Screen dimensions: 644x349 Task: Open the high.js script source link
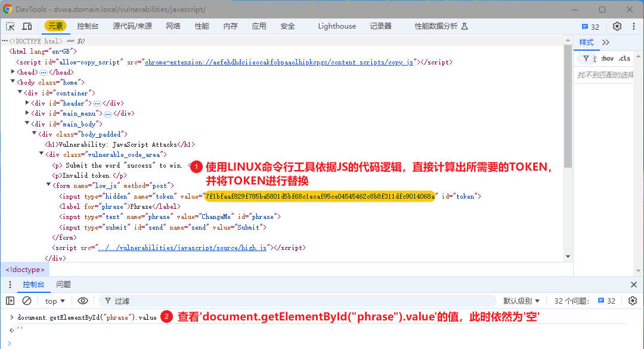click(x=183, y=248)
